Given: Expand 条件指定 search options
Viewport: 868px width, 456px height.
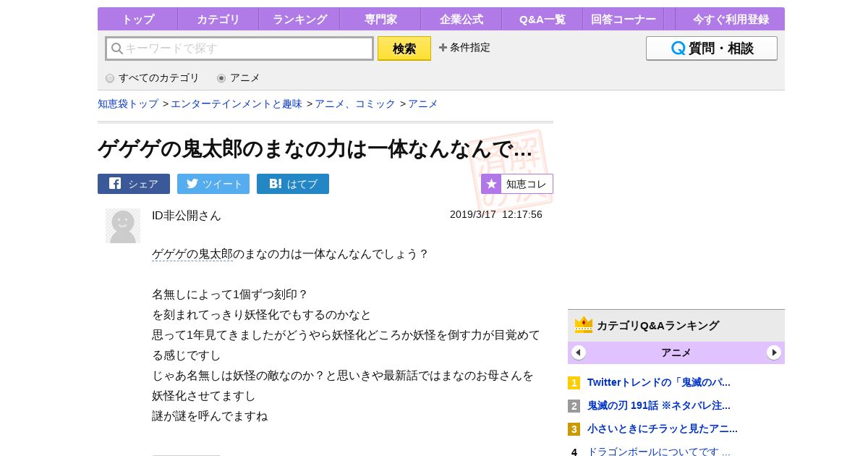Looking at the screenshot, I should pos(464,47).
